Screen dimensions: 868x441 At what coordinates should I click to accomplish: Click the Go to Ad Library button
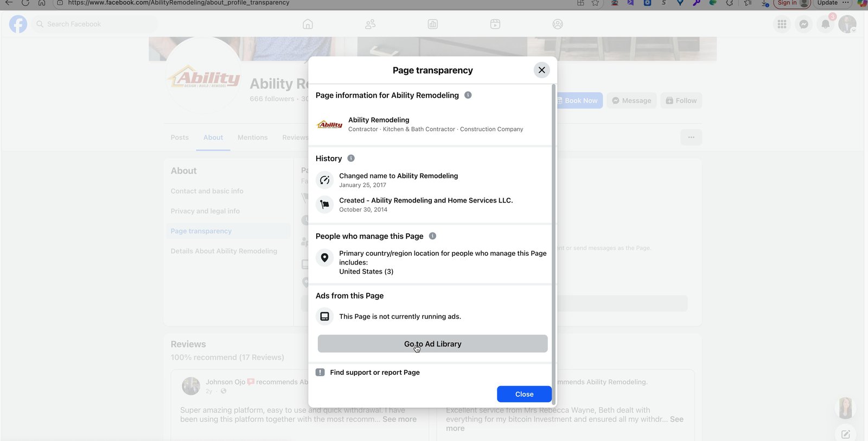[x=432, y=344]
